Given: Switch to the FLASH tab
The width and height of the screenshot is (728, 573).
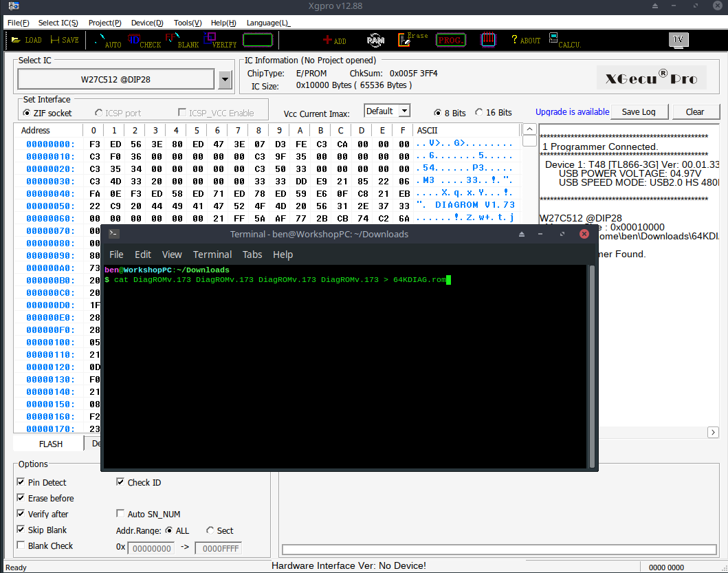Looking at the screenshot, I should (50, 444).
